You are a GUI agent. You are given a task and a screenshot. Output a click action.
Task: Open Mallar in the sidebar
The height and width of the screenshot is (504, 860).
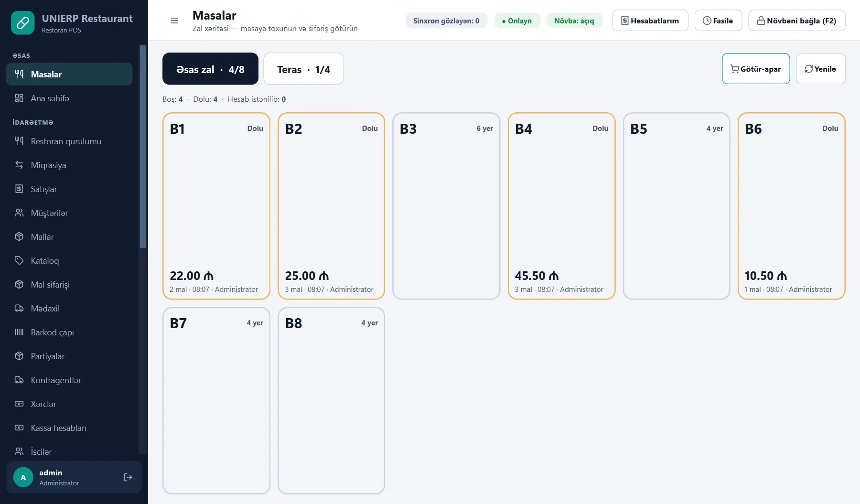click(x=69, y=237)
